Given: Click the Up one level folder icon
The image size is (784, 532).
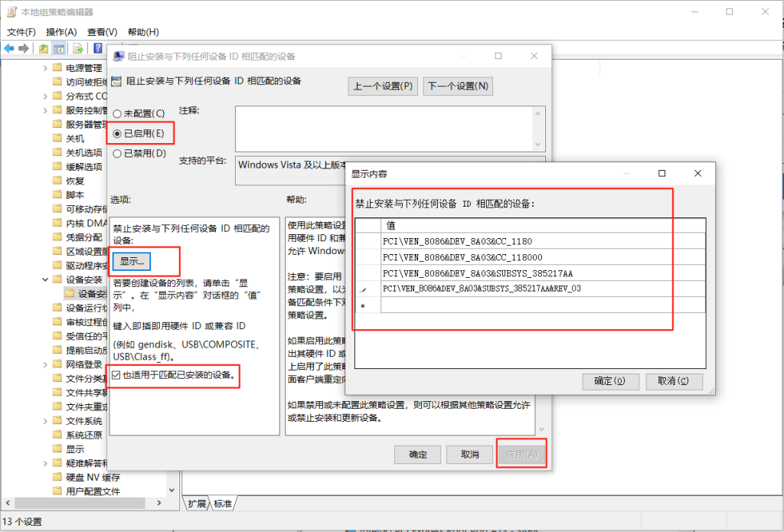Looking at the screenshot, I should [x=44, y=48].
